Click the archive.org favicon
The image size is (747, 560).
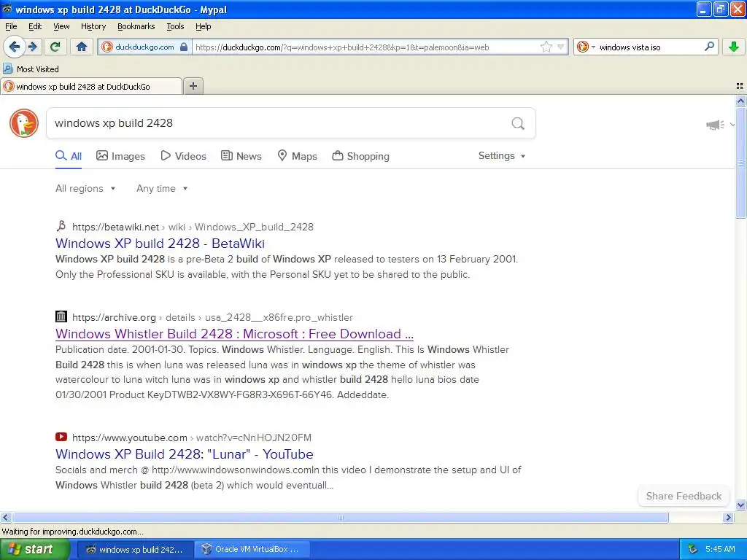(61, 316)
